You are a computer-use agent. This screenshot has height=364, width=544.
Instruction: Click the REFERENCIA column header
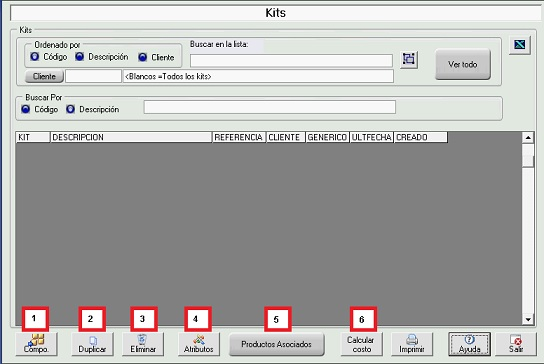coord(239,137)
